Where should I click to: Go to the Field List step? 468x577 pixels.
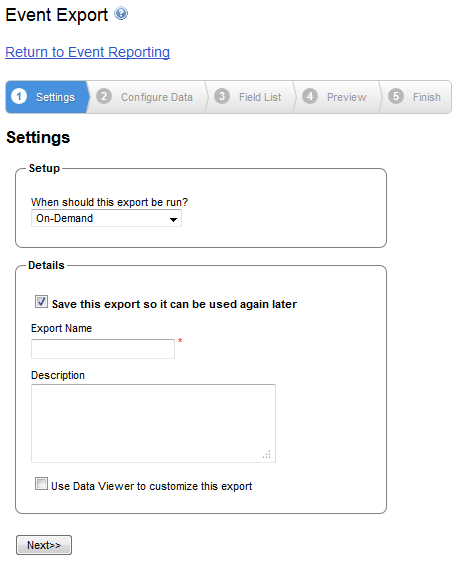249,97
